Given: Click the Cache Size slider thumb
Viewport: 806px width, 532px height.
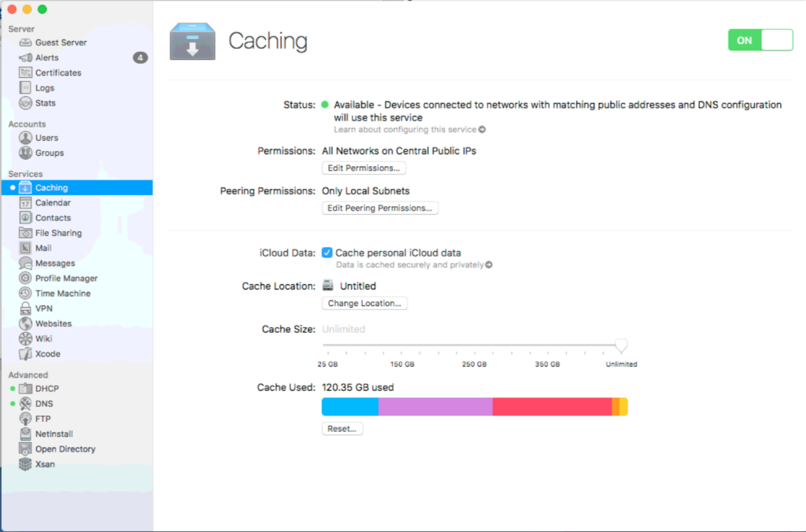Looking at the screenshot, I should (x=621, y=346).
